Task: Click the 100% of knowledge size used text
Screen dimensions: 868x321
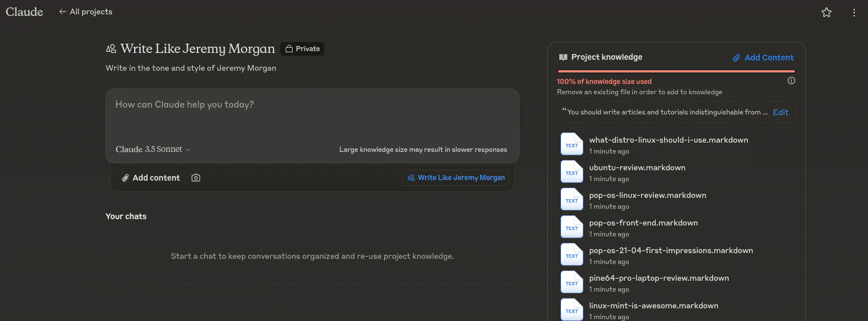Action: point(604,82)
